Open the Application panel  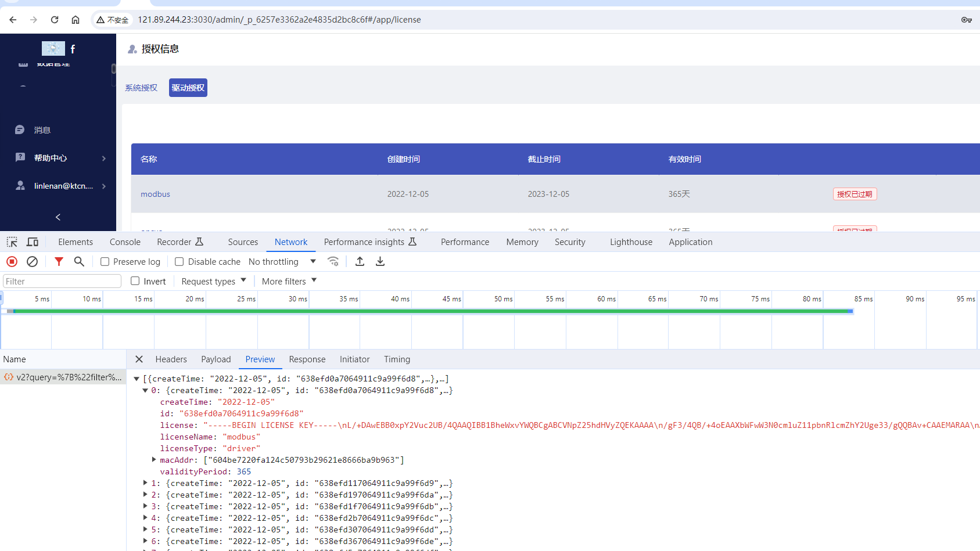pyautogui.click(x=691, y=242)
